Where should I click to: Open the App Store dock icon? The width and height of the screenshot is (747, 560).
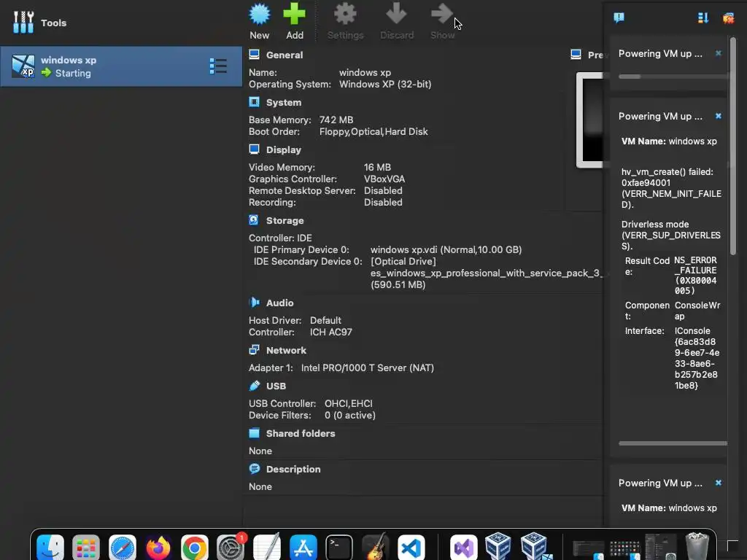303,547
